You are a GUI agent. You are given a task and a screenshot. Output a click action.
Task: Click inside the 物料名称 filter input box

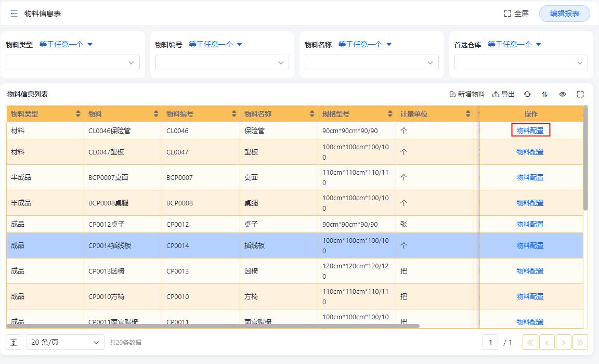click(x=371, y=62)
